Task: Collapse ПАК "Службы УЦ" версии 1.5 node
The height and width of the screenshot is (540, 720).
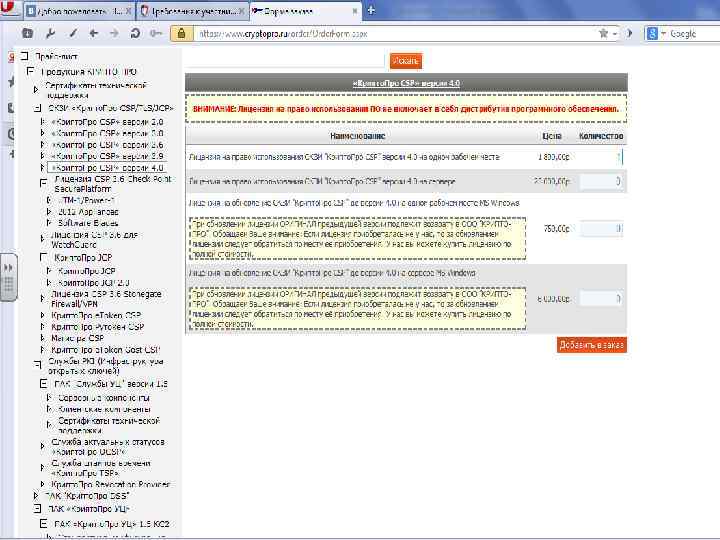Action: pyautogui.click(x=43, y=383)
